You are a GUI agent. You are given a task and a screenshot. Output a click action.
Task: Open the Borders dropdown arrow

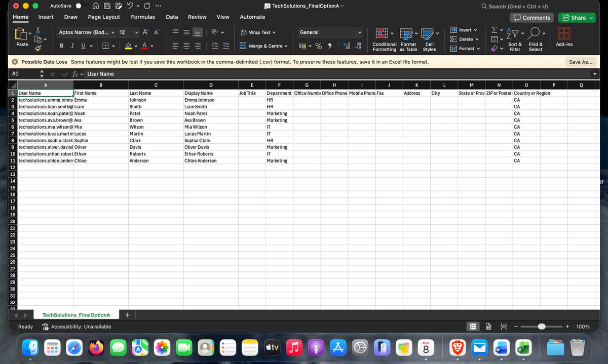113,46
